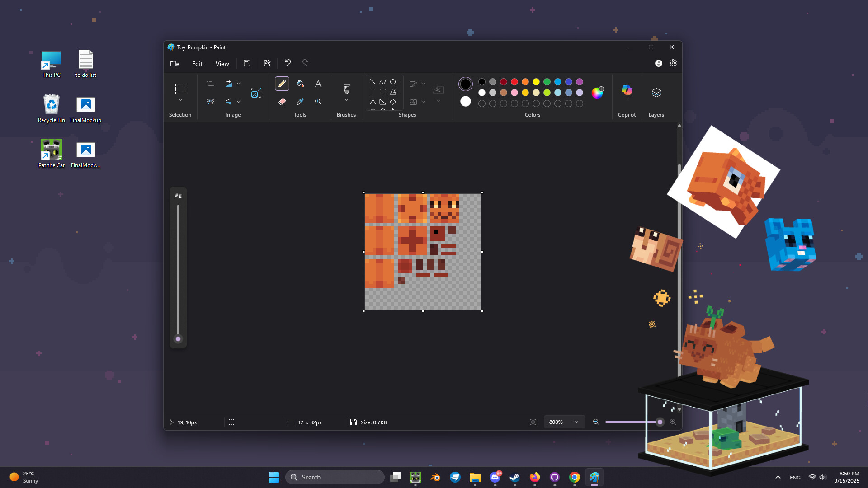Click the Save icon in Paint
Screen dimensions: 868x488
tap(246, 63)
